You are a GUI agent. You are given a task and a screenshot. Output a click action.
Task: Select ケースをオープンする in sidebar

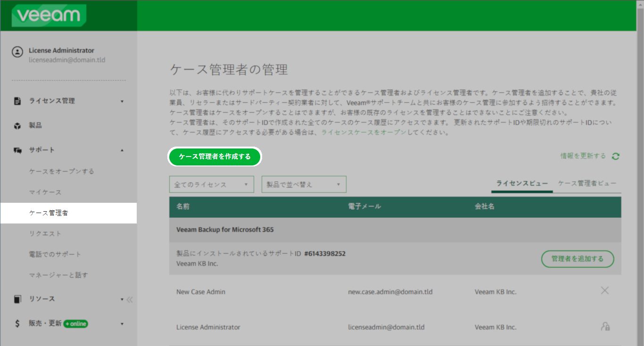click(x=61, y=171)
